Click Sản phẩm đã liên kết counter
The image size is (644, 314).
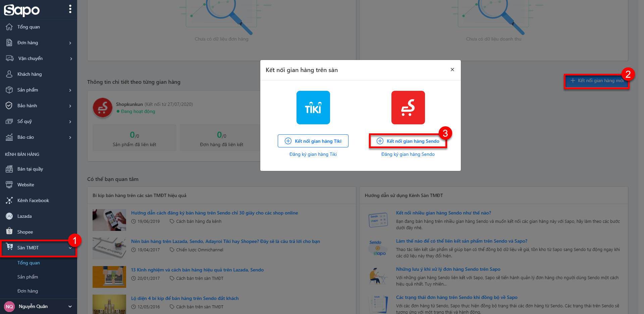coord(135,138)
